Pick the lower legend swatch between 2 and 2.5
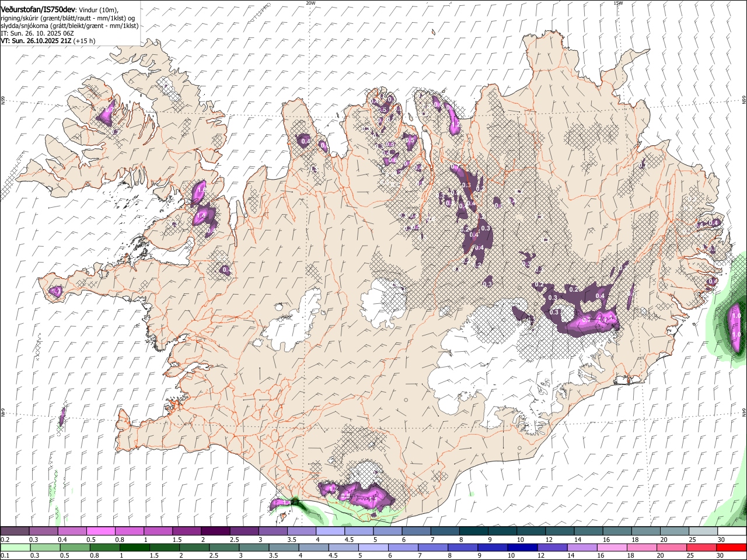This screenshot has height=560, width=747. (194, 547)
